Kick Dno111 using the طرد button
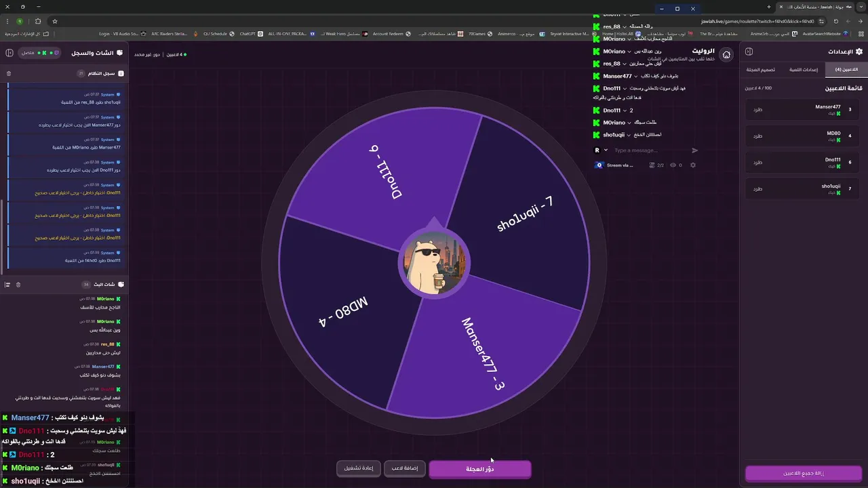868x488 pixels. [758, 162]
